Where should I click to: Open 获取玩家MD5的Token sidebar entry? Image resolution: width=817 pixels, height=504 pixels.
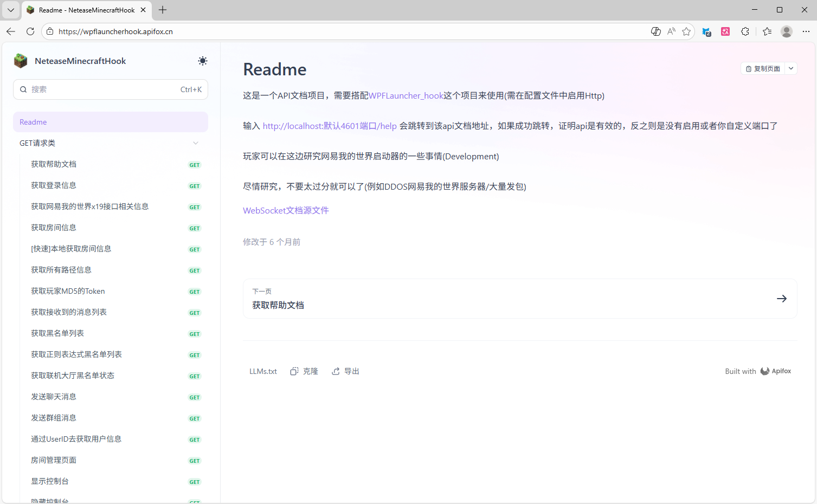pos(111,291)
